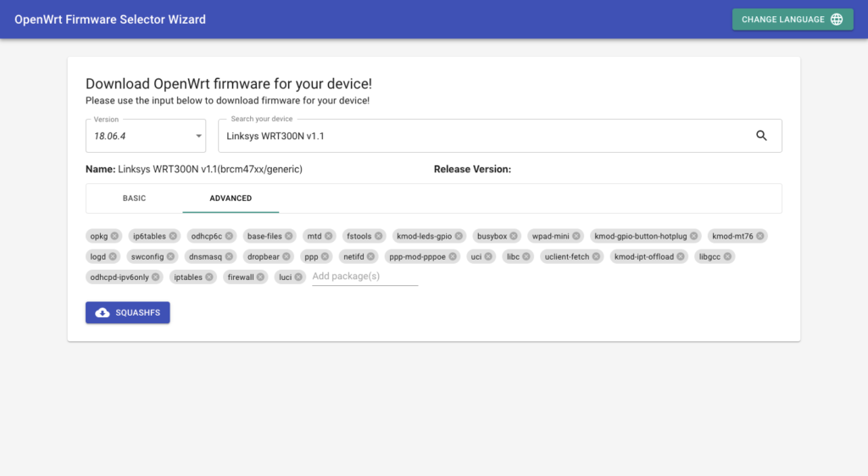Remove the kmod-leds-gpio package chip

(x=459, y=236)
